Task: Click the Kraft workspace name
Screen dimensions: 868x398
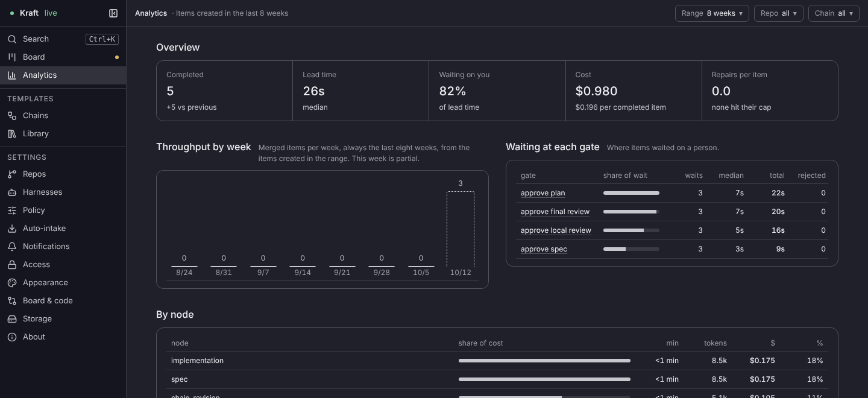Action: coord(29,13)
